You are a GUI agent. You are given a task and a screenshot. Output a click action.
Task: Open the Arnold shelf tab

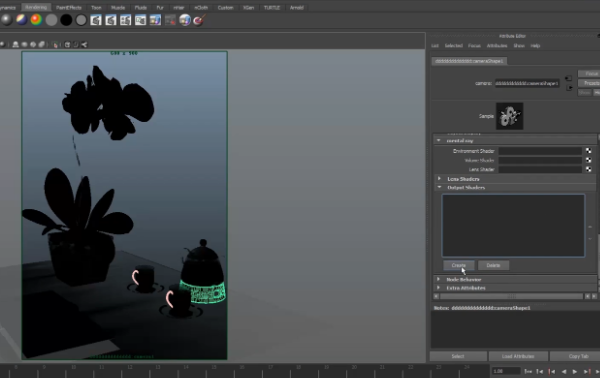297,8
